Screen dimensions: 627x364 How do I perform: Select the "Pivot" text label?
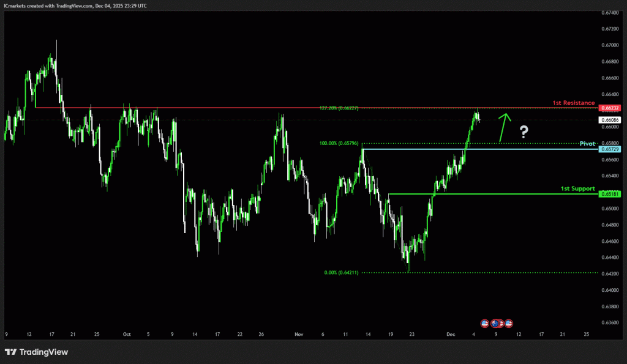587,143
